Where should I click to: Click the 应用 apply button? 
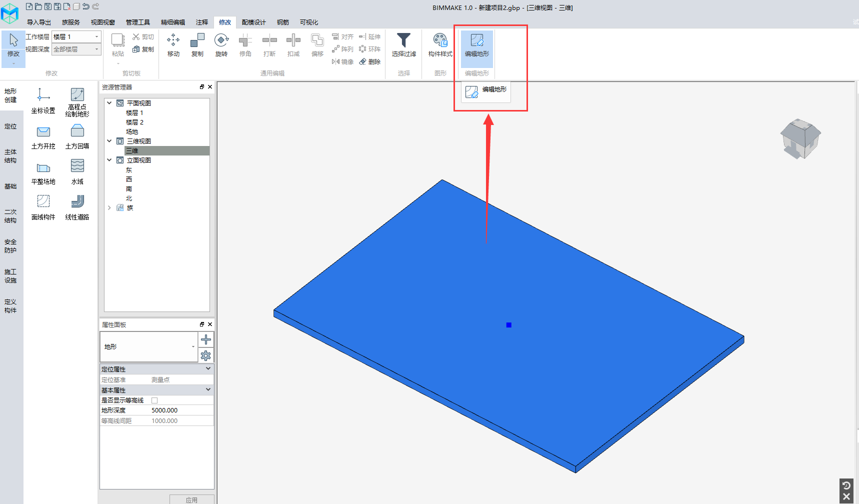[192, 499]
